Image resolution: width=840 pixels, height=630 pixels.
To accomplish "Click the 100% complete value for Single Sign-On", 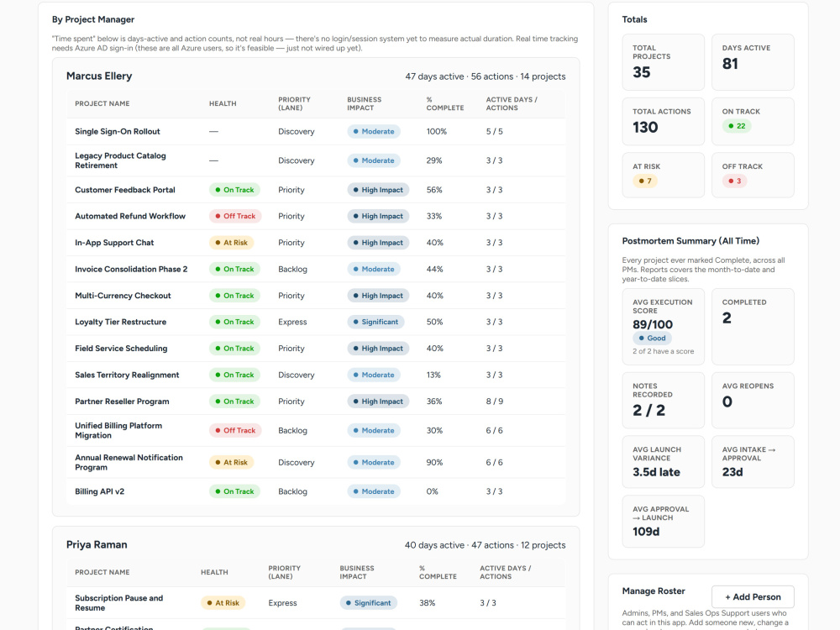I will [437, 131].
